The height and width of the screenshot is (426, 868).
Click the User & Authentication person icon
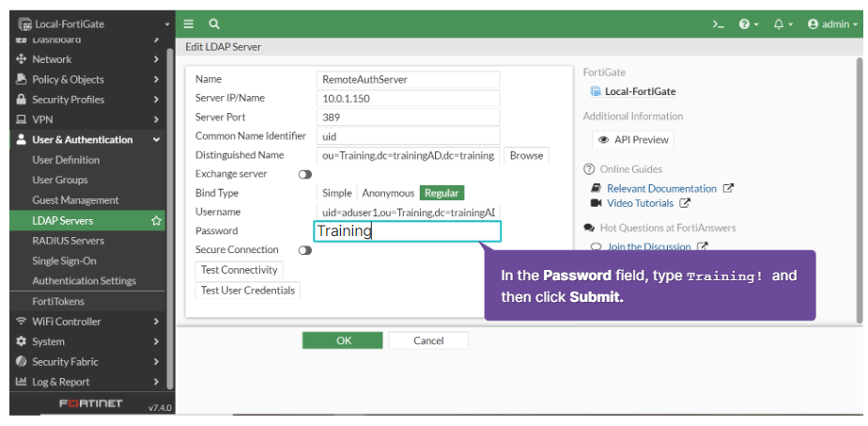21,139
